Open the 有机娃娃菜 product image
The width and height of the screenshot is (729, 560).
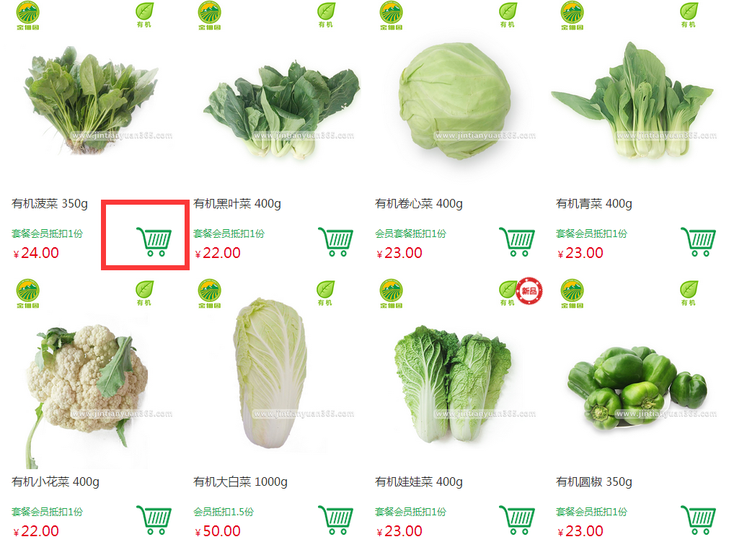click(454, 384)
